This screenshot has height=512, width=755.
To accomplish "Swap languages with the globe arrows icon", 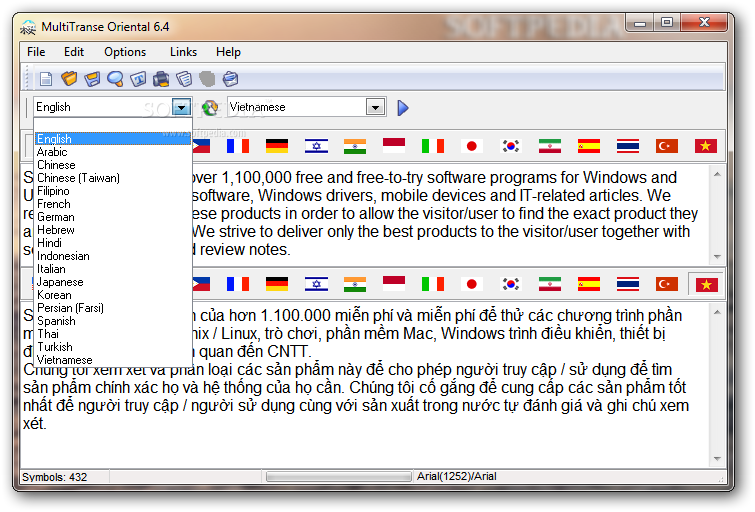I will click(210, 107).
